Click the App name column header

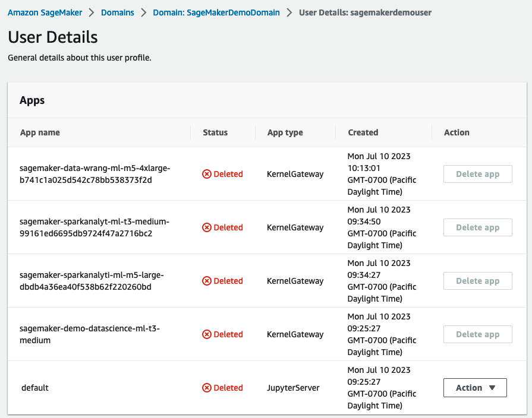click(40, 132)
